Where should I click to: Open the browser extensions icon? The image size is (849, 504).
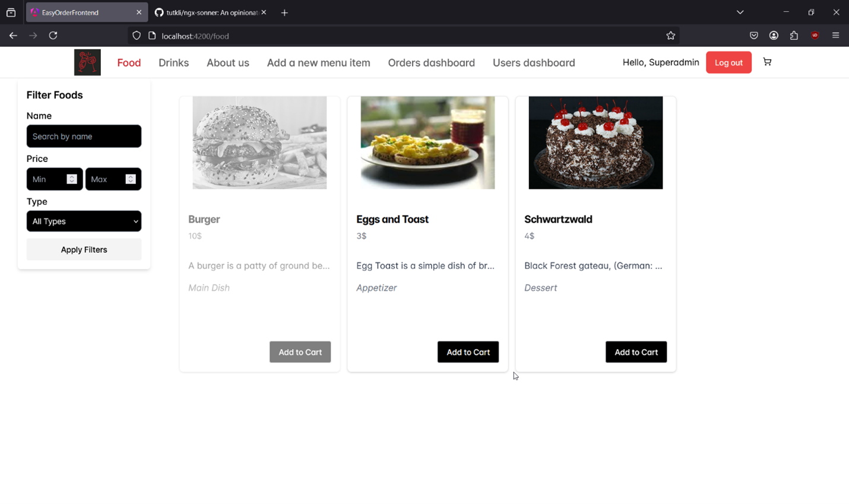[794, 36]
